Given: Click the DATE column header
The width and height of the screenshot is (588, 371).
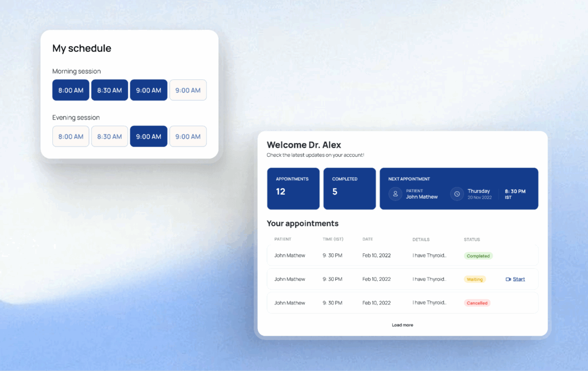Looking at the screenshot, I should pos(367,239).
